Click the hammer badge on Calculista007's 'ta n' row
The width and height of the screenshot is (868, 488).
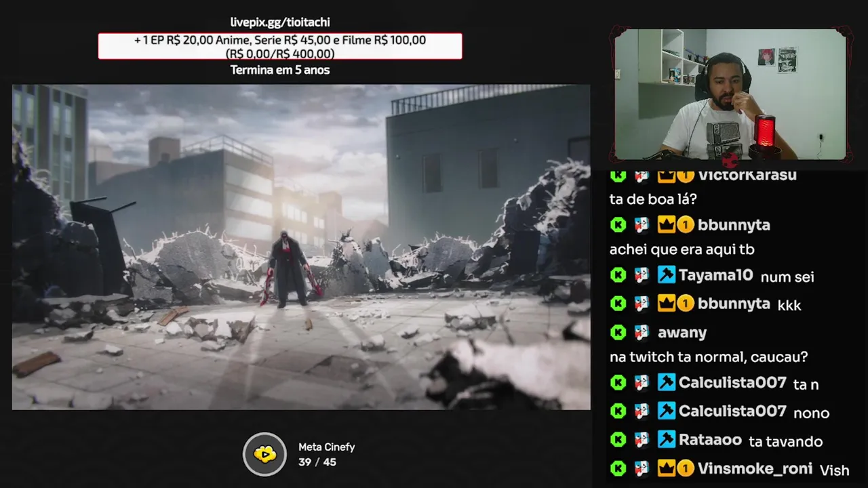(x=667, y=382)
